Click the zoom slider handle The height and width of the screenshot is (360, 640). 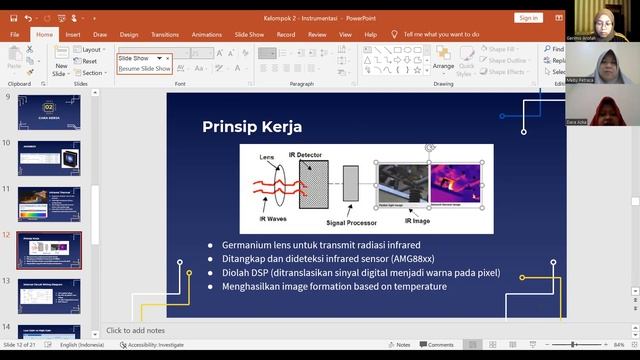click(x=573, y=345)
